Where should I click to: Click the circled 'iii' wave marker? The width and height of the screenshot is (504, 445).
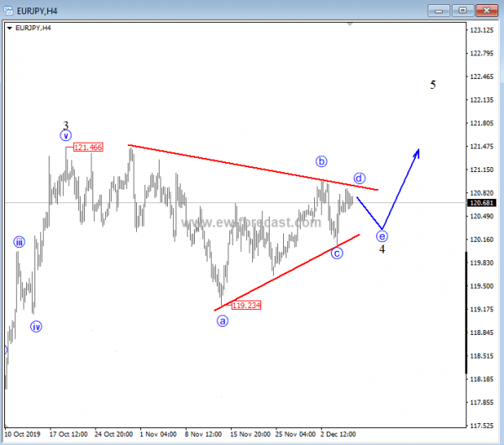point(19,242)
